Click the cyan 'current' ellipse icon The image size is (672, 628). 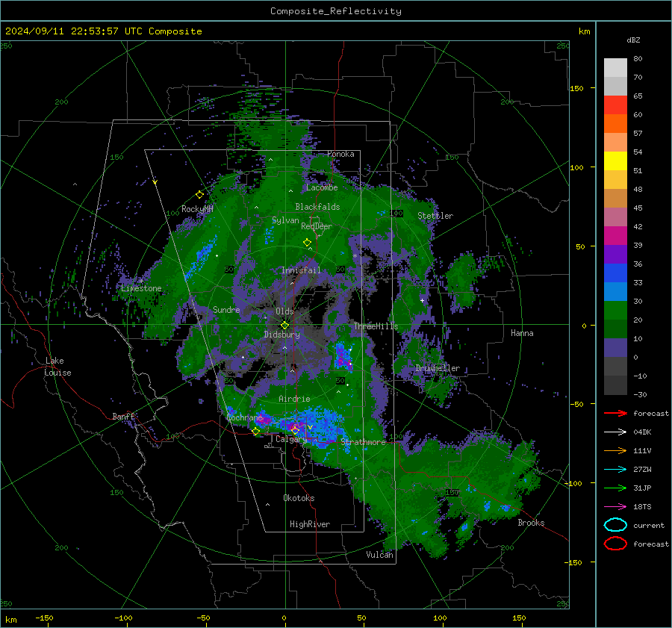click(615, 525)
